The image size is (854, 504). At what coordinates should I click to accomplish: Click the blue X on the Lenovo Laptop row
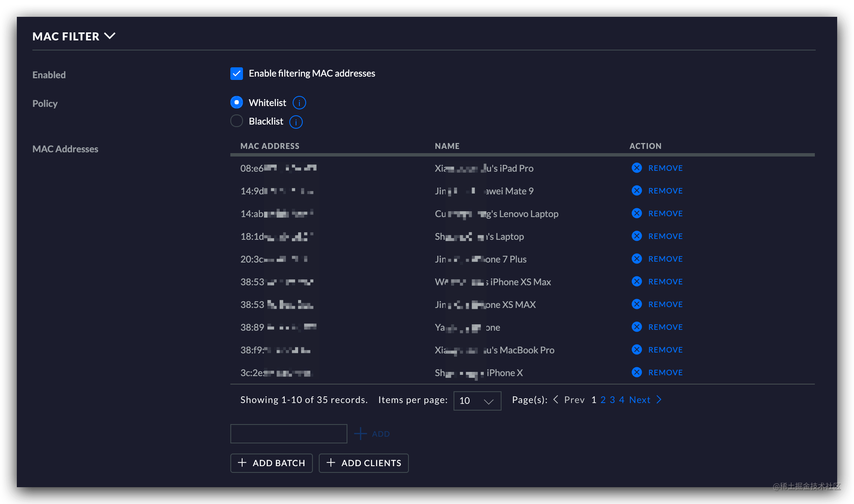click(x=637, y=213)
